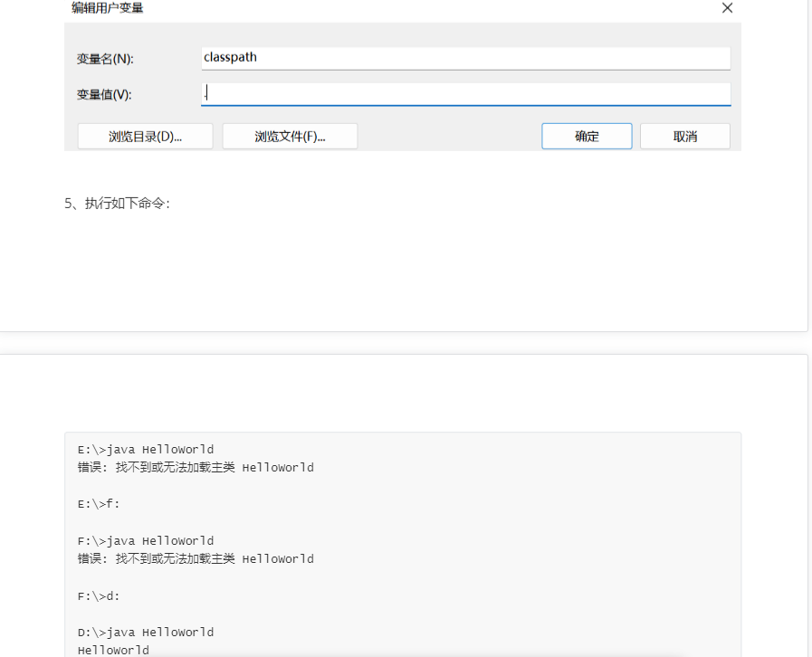Open 浏览目录(D)... directory browser

click(x=145, y=137)
